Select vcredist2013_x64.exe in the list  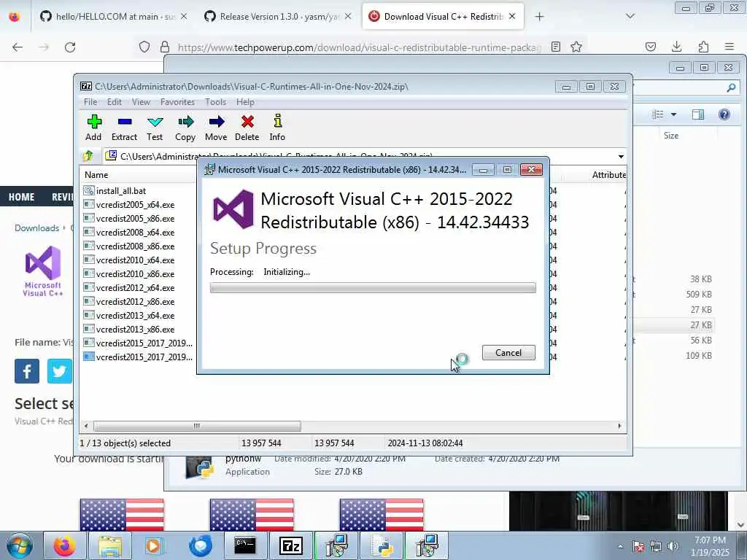135,315
